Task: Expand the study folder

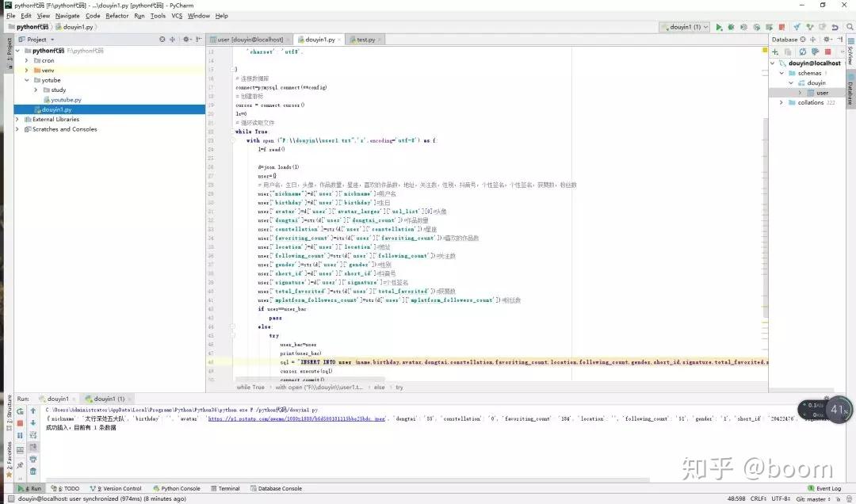Action: [36, 90]
